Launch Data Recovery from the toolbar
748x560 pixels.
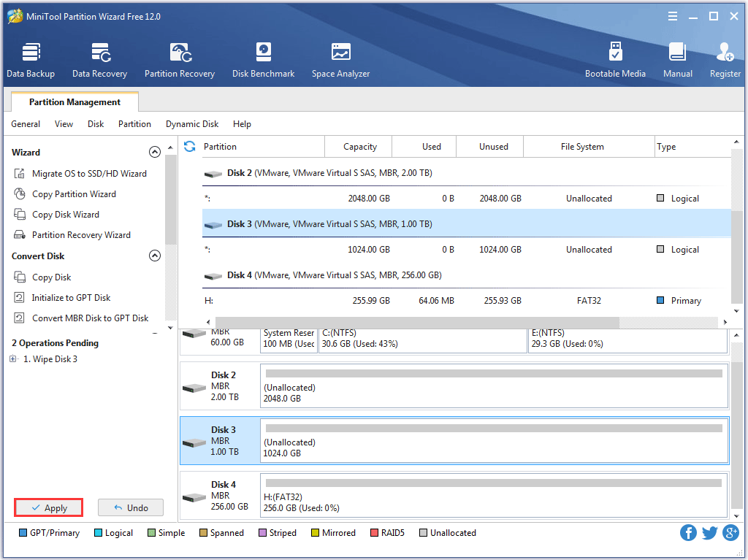point(99,60)
